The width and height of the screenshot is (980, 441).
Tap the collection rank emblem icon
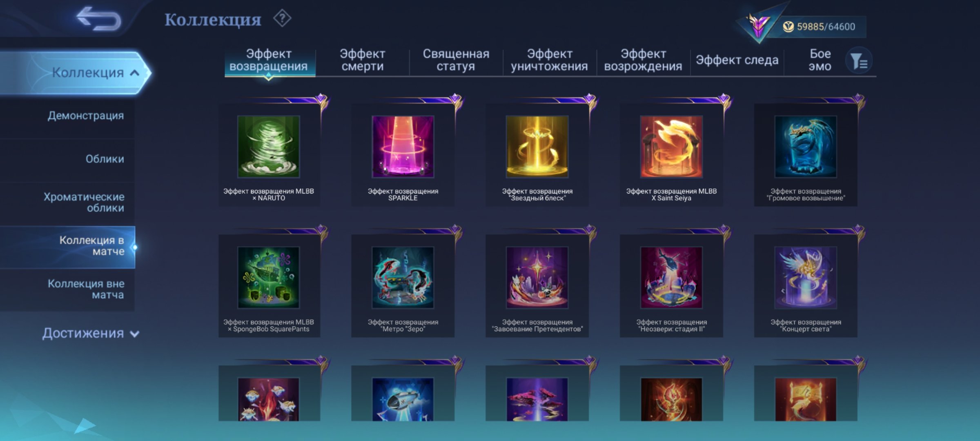(x=758, y=25)
